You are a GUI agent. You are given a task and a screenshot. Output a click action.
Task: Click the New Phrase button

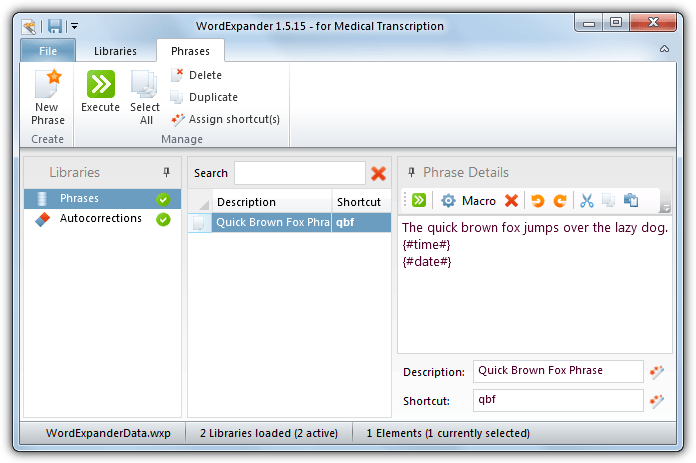47,98
